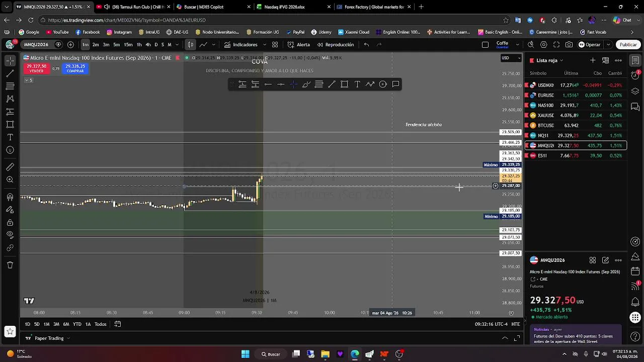Click the VENDER sell button

[x=37, y=68]
